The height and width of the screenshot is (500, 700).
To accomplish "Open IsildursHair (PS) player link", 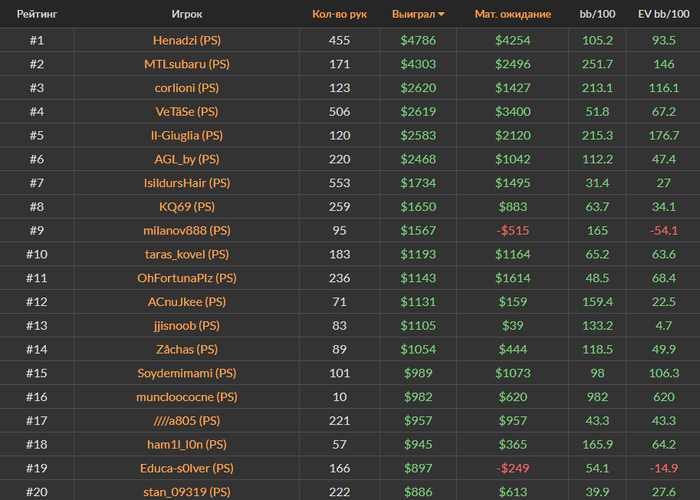I will coord(187,183).
